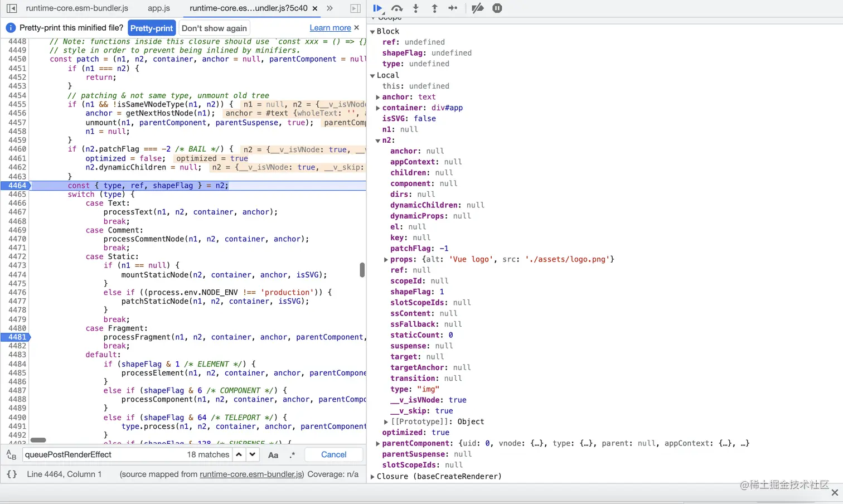
Task: Click the pretty print braces icon
Action: [12, 474]
